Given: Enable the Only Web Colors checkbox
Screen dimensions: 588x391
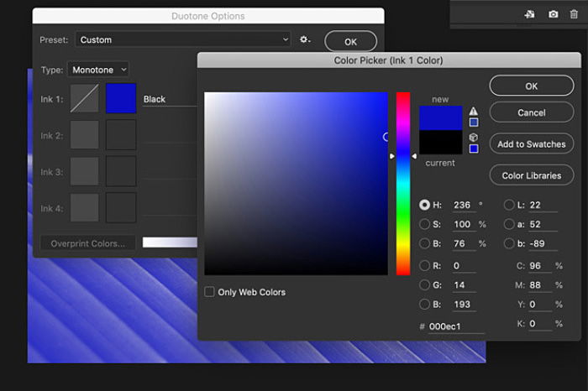Looking at the screenshot, I should pyautogui.click(x=210, y=292).
